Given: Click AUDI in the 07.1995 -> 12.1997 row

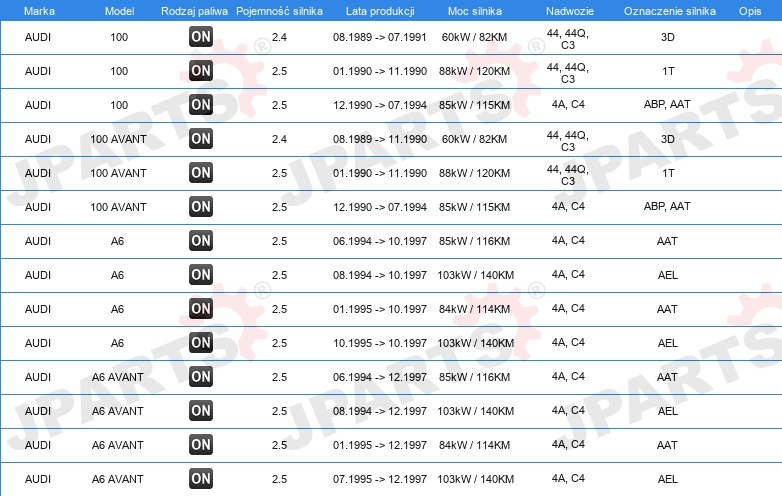Looking at the screenshot, I should coord(38,479).
